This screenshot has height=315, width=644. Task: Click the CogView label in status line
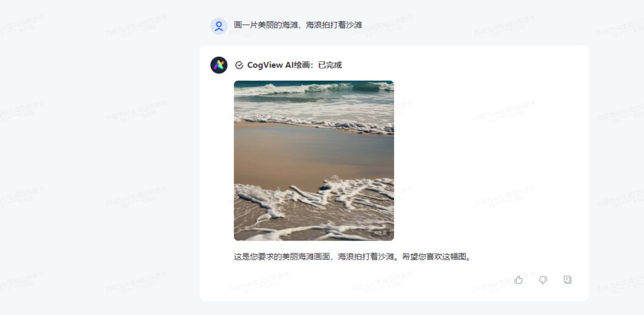point(265,65)
